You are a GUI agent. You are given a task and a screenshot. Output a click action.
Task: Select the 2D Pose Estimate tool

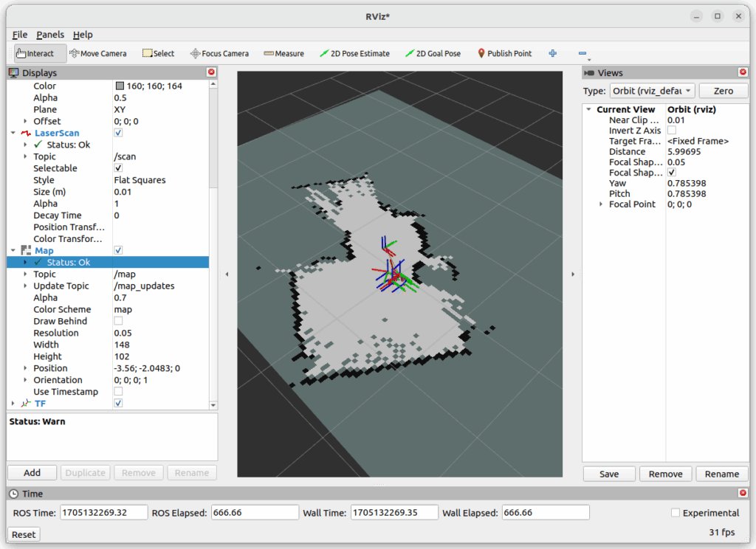pos(354,53)
